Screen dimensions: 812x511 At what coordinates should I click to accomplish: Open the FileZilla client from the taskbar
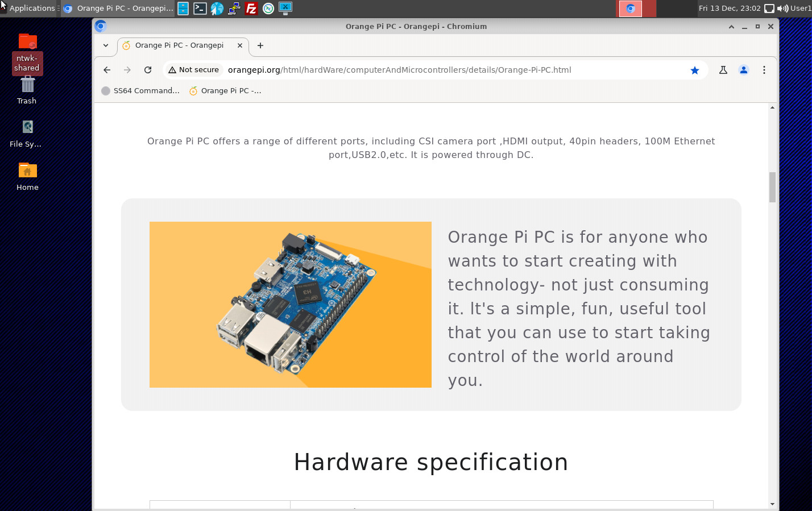coord(251,8)
